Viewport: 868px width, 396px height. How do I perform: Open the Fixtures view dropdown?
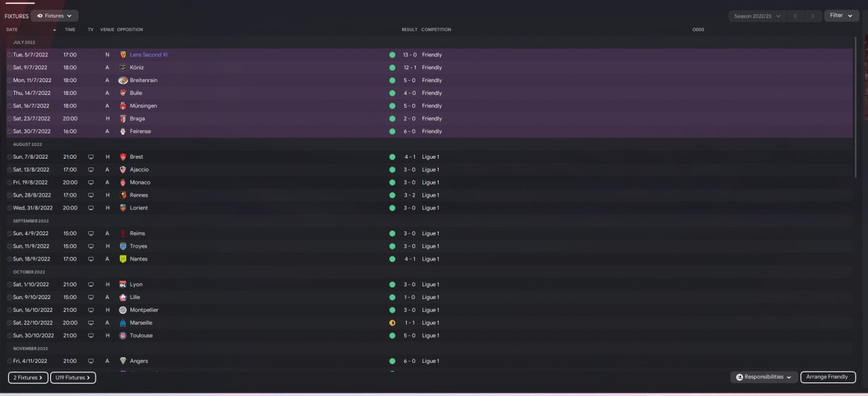point(54,16)
